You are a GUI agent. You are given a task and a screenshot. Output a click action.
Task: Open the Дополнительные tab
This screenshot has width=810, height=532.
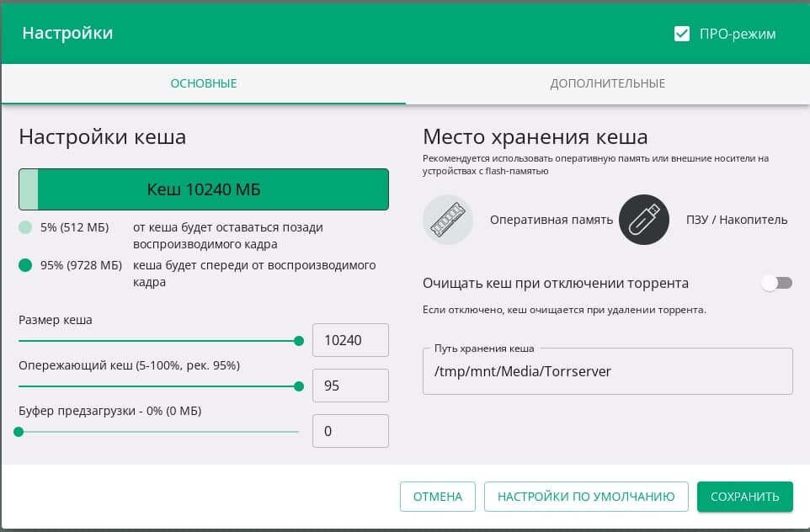(607, 83)
